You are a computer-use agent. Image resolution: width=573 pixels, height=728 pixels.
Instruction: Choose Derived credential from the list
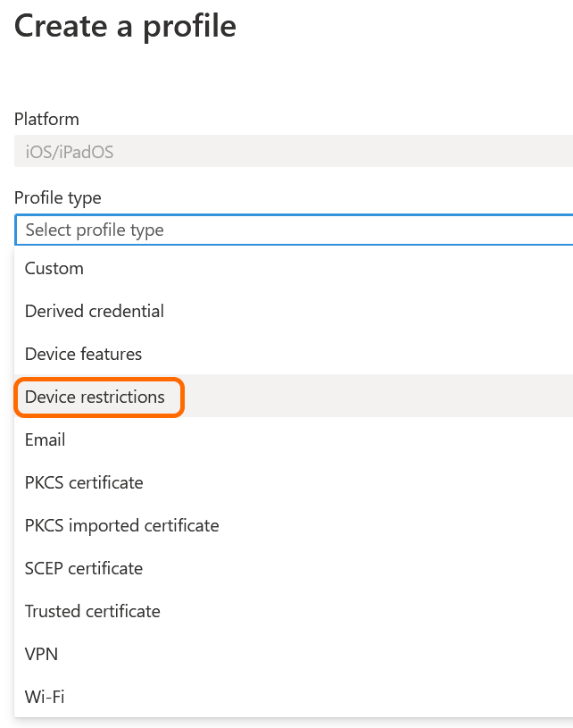(95, 311)
